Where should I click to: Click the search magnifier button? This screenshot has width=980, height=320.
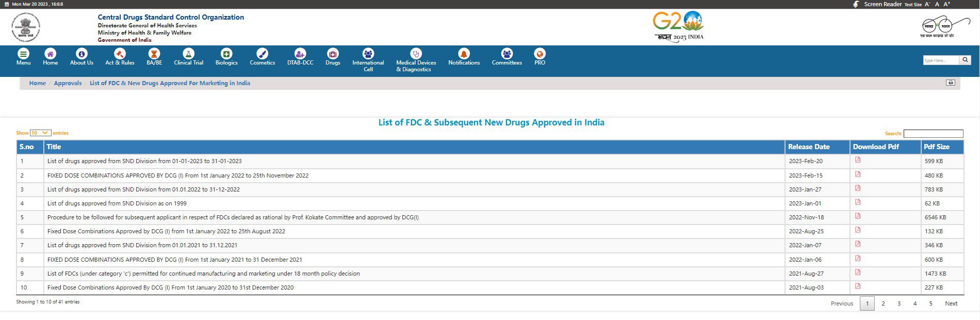pyautogui.click(x=965, y=60)
